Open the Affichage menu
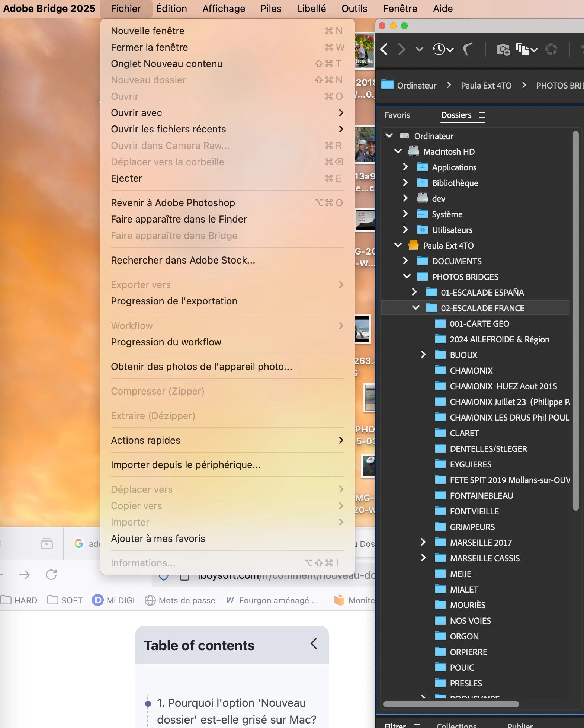This screenshot has height=728, width=584. click(x=224, y=9)
